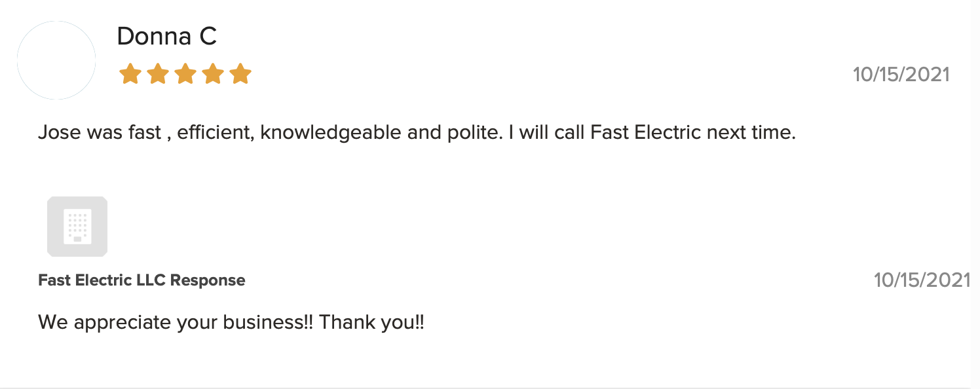Click Thank you!! at the end of the response

(x=371, y=322)
